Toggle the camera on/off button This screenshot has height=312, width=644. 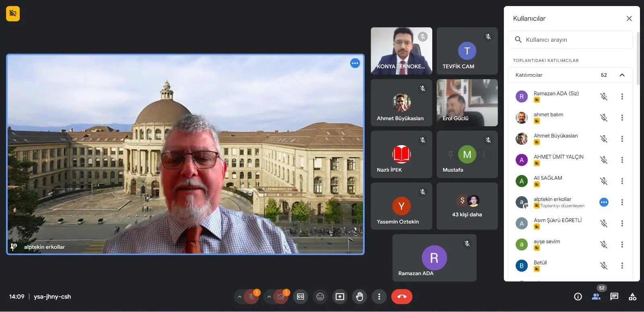(x=281, y=297)
